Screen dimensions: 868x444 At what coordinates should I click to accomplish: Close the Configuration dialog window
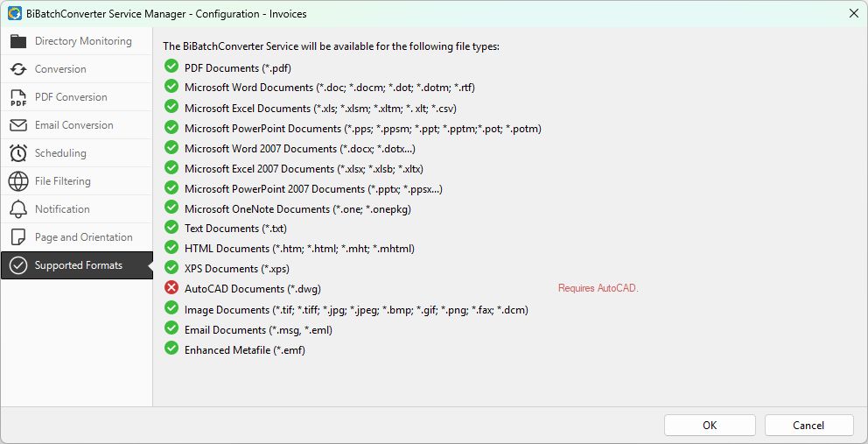tap(853, 13)
